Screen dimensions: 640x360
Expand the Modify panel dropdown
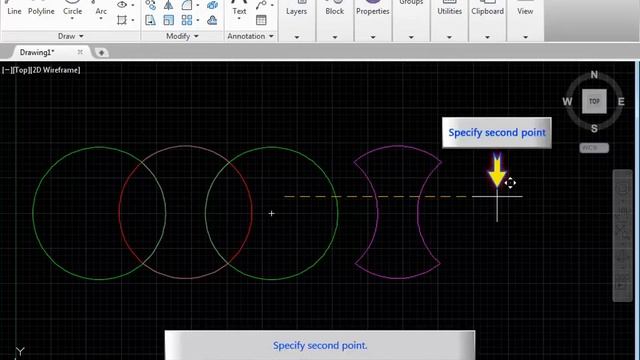coord(182,36)
